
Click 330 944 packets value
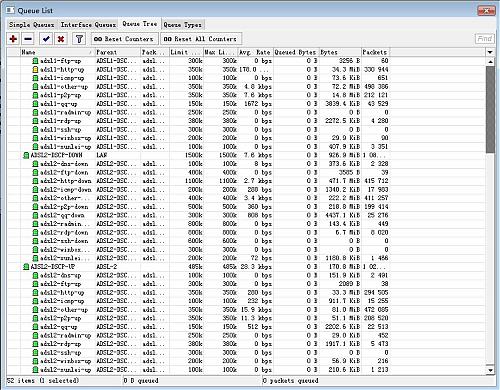click(x=376, y=70)
